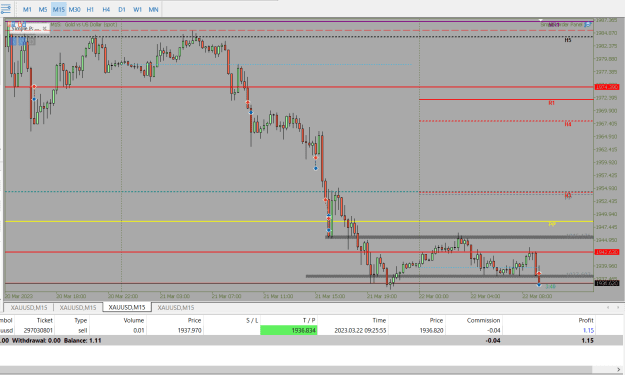Switch chart to D1 daily timeframe

122,9
